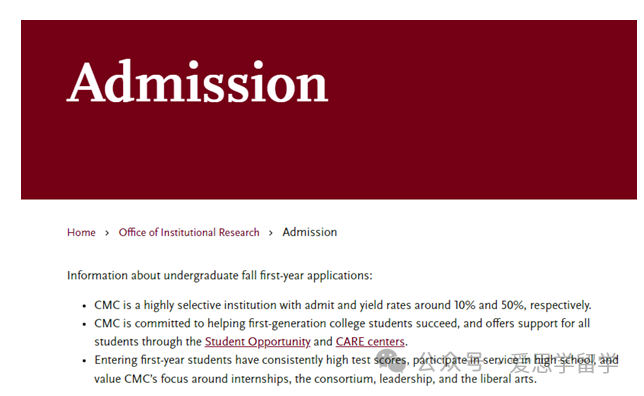
Task: Click the bullet about admit and yield rates
Action: tap(343, 305)
